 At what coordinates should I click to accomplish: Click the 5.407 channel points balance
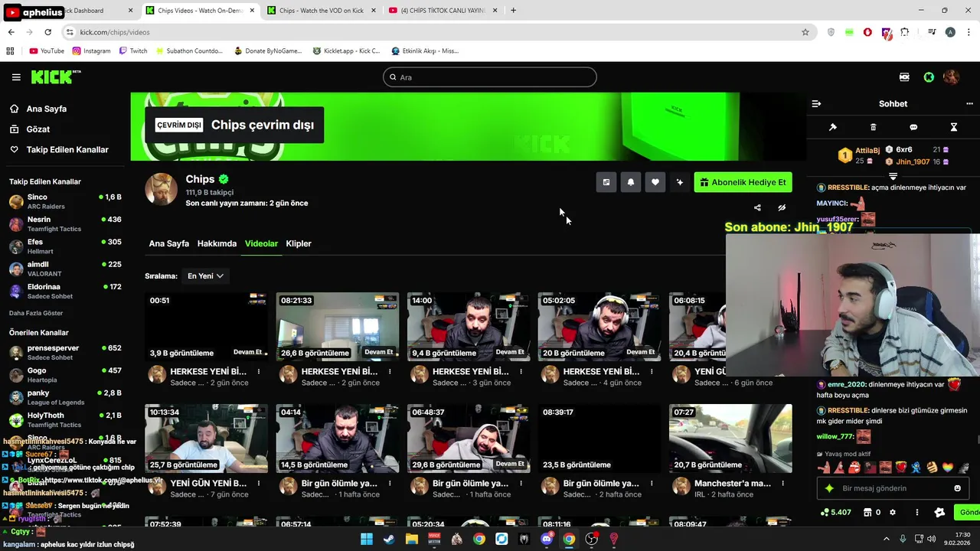835,512
